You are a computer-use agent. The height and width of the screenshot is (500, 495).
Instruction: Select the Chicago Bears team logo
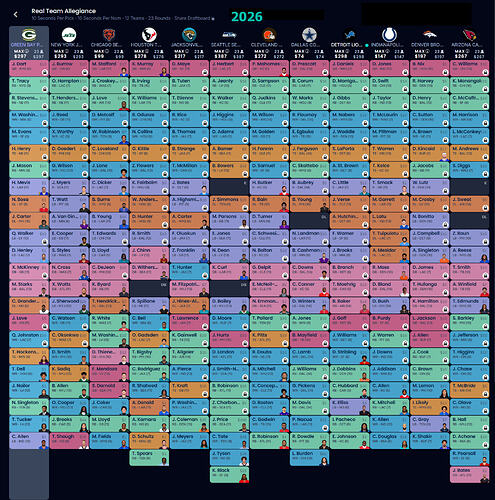click(x=109, y=35)
